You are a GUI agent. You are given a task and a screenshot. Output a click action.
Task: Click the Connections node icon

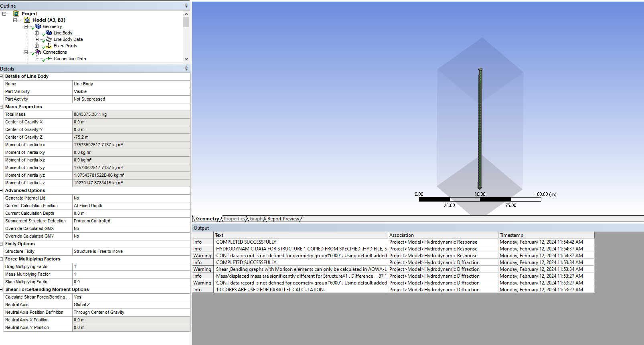pos(38,52)
